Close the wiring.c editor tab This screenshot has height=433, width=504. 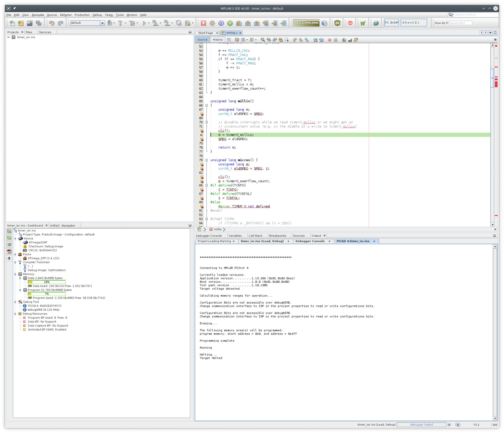point(240,33)
